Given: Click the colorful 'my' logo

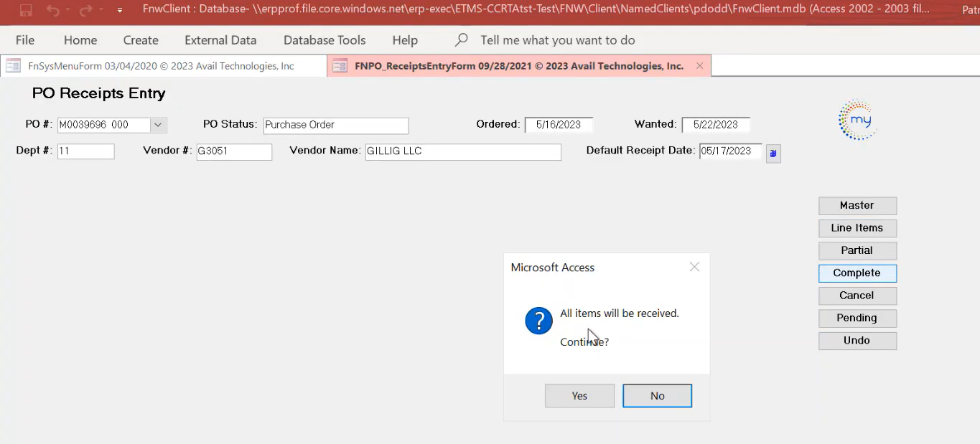Looking at the screenshot, I should 857,120.
